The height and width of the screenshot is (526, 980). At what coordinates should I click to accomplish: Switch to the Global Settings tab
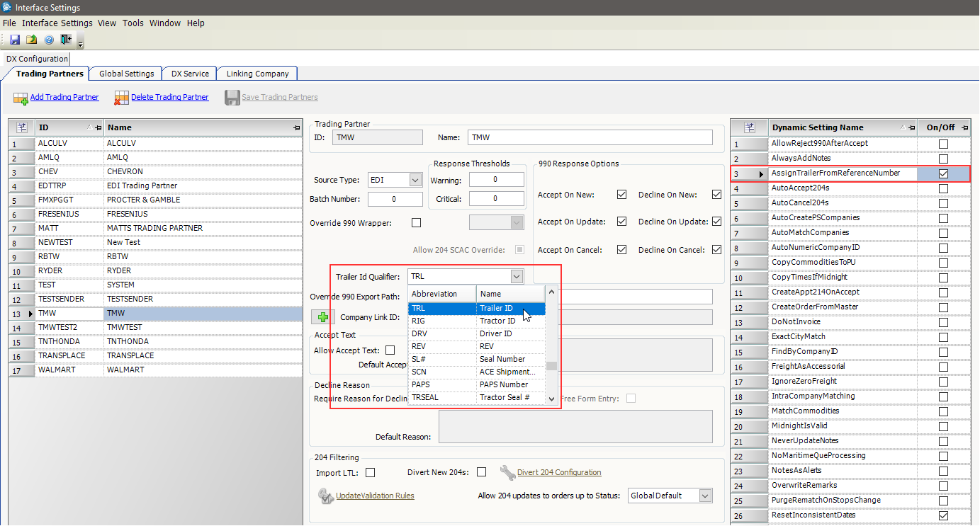click(126, 74)
